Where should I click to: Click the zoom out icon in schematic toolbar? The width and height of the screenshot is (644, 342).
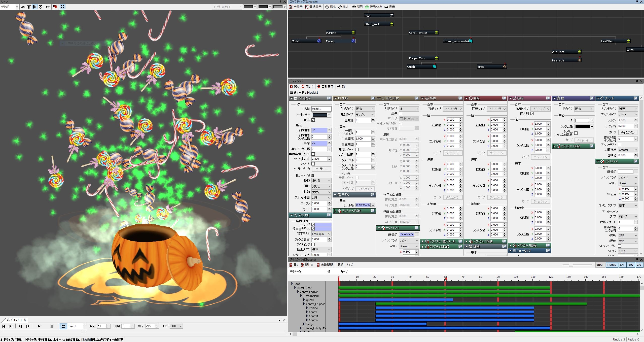tap(327, 7)
